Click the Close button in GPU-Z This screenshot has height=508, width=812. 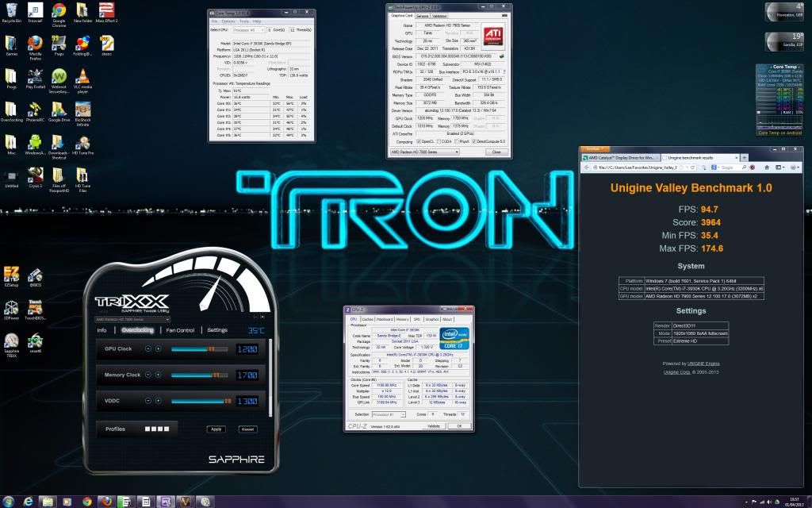pos(496,152)
